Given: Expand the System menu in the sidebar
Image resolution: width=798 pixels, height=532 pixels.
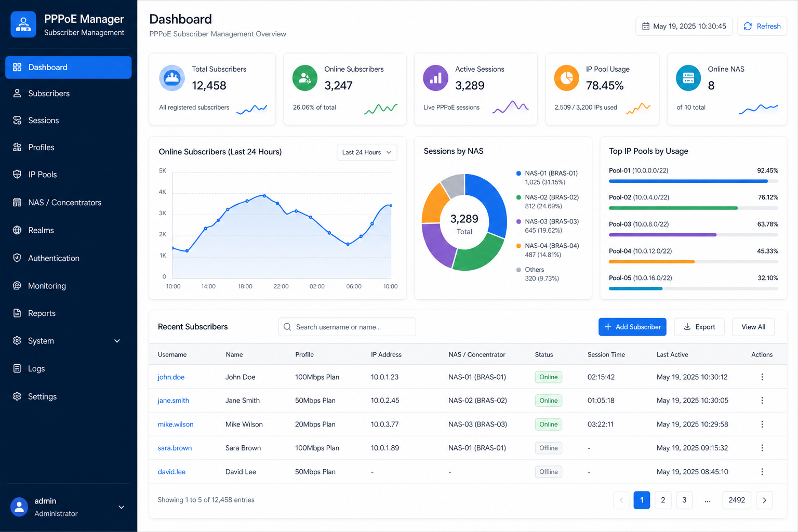Looking at the screenshot, I should (x=68, y=341).
